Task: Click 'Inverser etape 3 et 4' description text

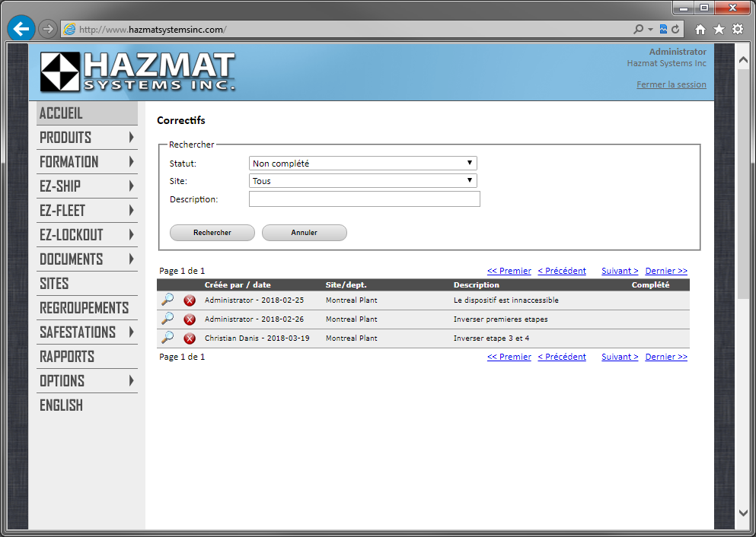Action: (491, 338)
